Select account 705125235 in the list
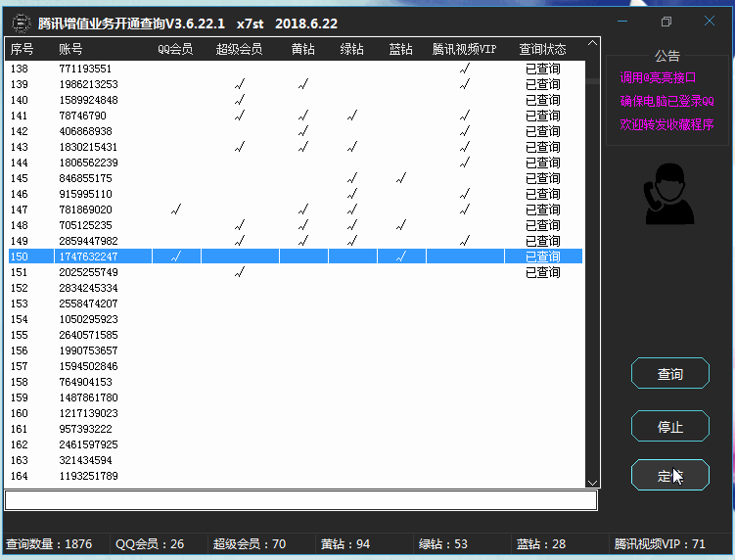This screenshot has height=560, width=735. pyautogui.click(x=85, y=225)
